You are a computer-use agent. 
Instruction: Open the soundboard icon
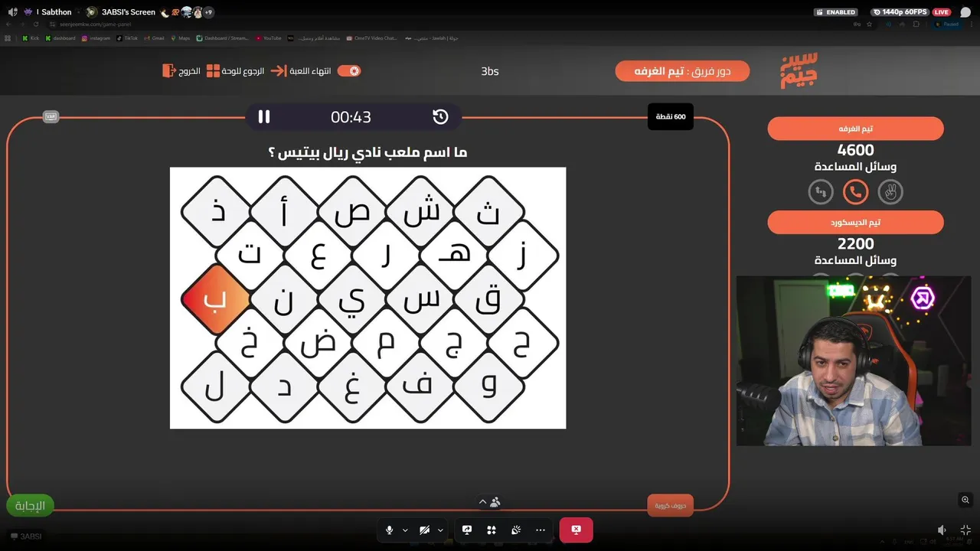pyautogui.click(x=516, y=530)
